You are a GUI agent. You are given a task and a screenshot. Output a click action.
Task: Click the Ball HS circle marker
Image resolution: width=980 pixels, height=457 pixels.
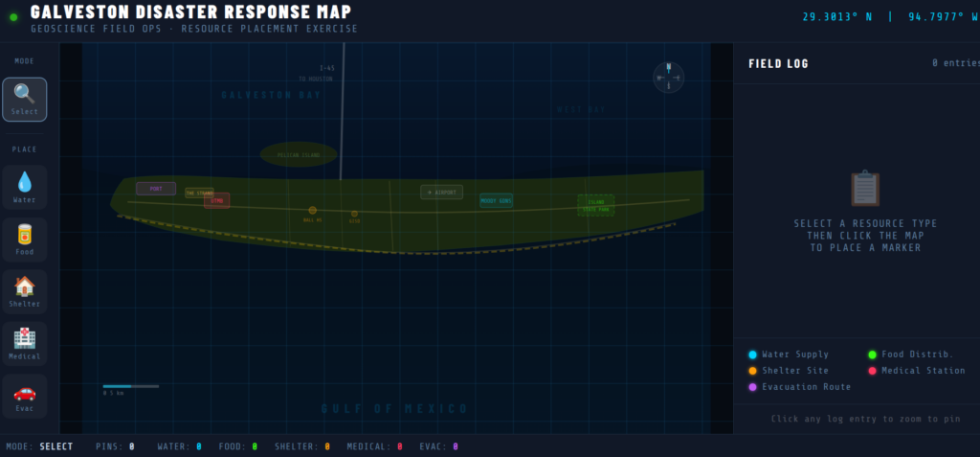[x=312, y=210]
